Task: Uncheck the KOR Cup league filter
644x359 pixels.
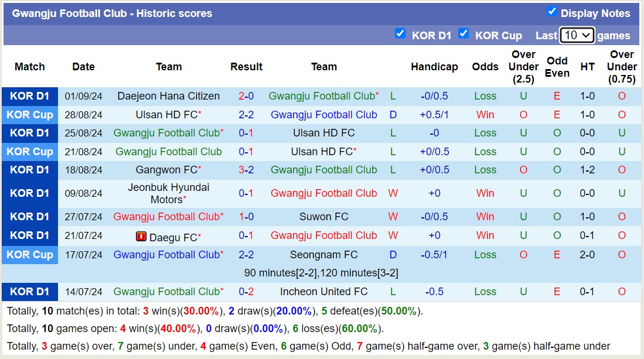Action: (464, 33)
